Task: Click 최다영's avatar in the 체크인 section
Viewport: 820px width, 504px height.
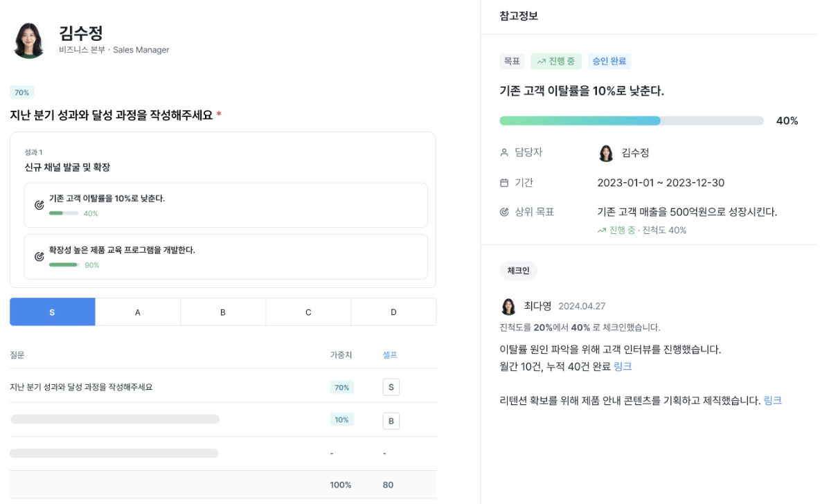Action: (508, 306)
